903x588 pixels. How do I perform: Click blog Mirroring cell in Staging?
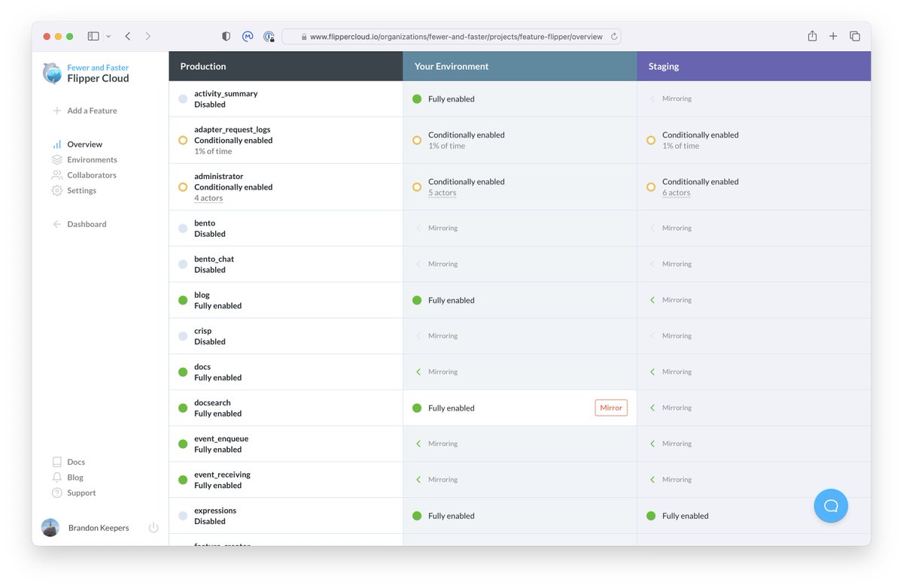[754, 300]
